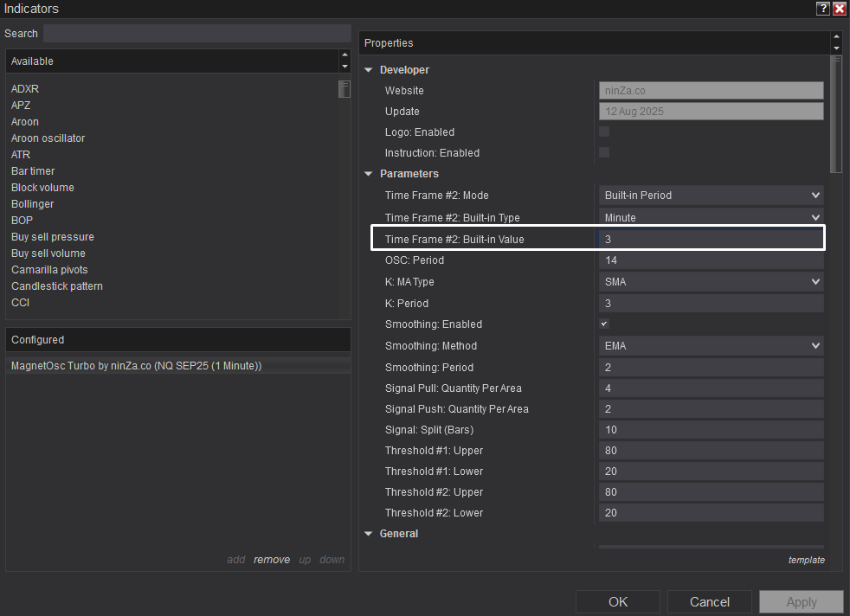Open the K: MA Type dropdown

[711, 282]
